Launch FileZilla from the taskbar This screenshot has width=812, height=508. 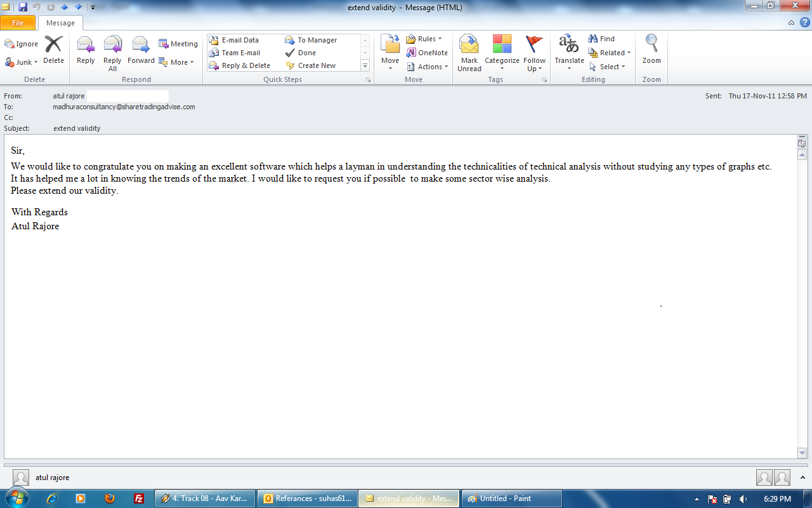point(139,498)
